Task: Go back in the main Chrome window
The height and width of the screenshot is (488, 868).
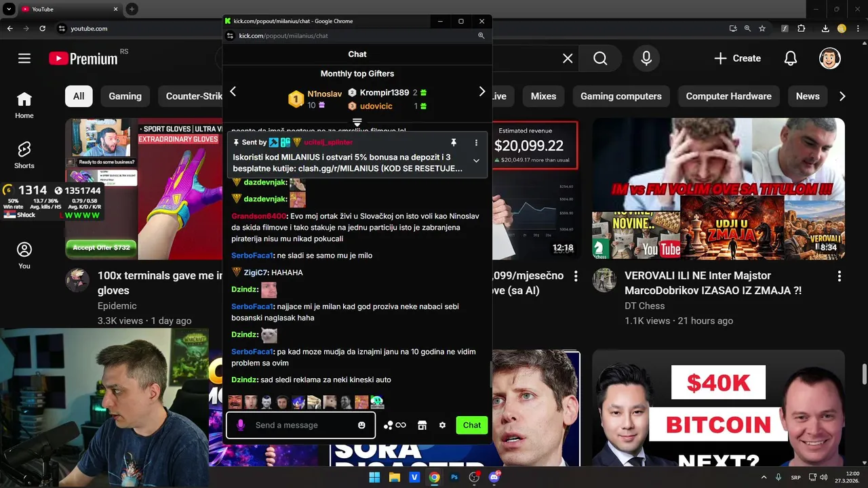Action: click(x=9, y=28)
